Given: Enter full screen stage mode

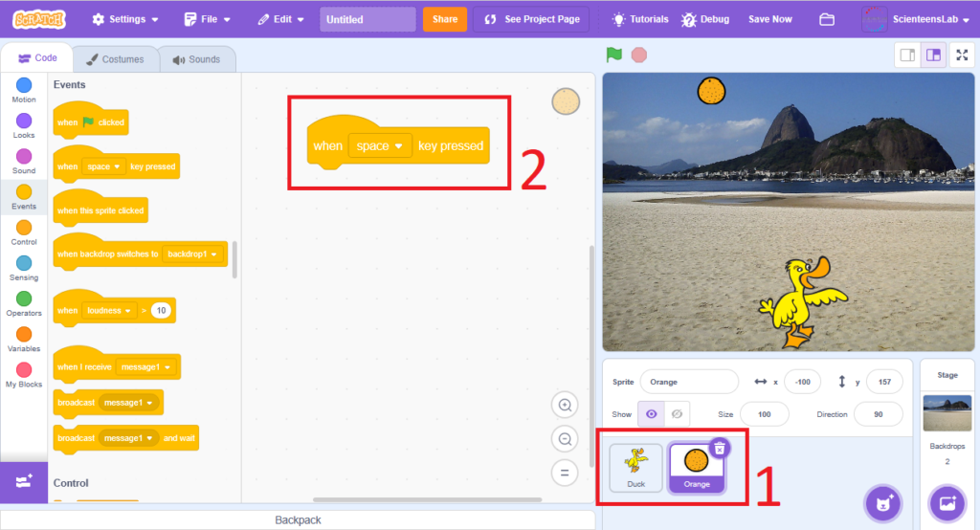Looking at the screenshot, I should [x=962, y=55].
